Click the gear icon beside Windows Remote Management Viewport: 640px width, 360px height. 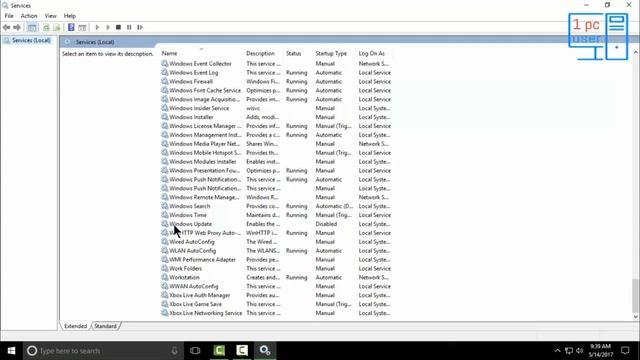pyautogui.click(x=164, y=197)
